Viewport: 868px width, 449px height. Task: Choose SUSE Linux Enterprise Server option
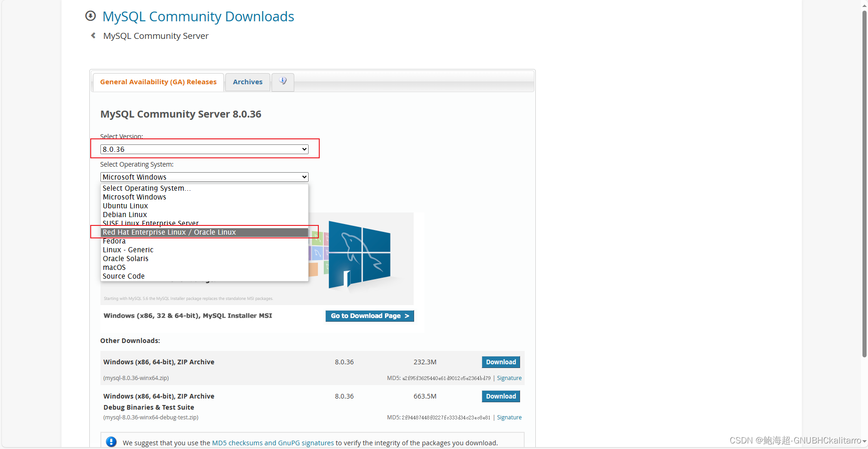tap(204, 223)
